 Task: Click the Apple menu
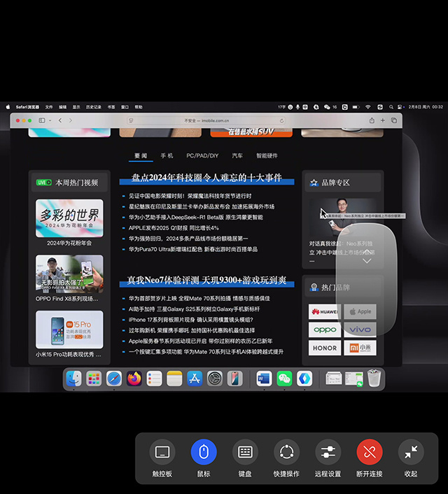[8, 107]
